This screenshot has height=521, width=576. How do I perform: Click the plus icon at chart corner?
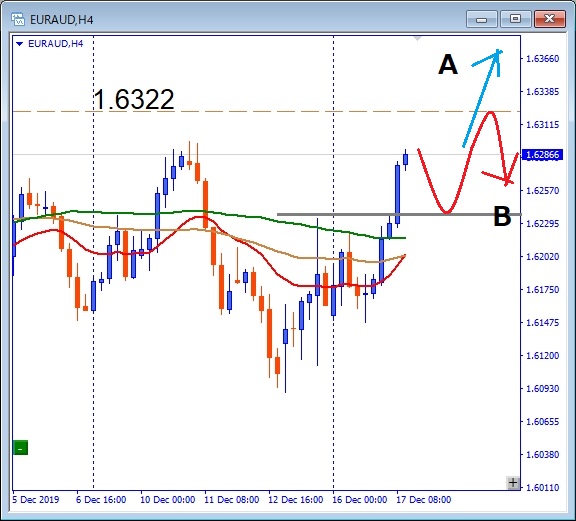tap(513, 482)
